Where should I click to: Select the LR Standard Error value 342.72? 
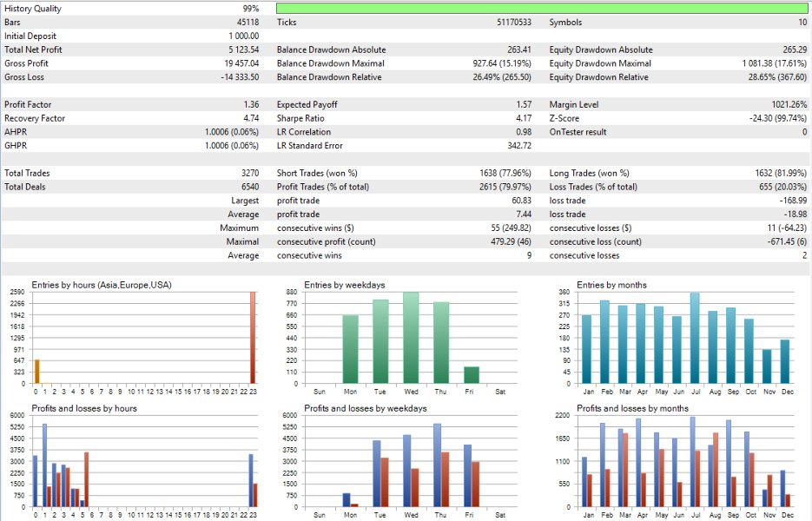pos(519,146)
